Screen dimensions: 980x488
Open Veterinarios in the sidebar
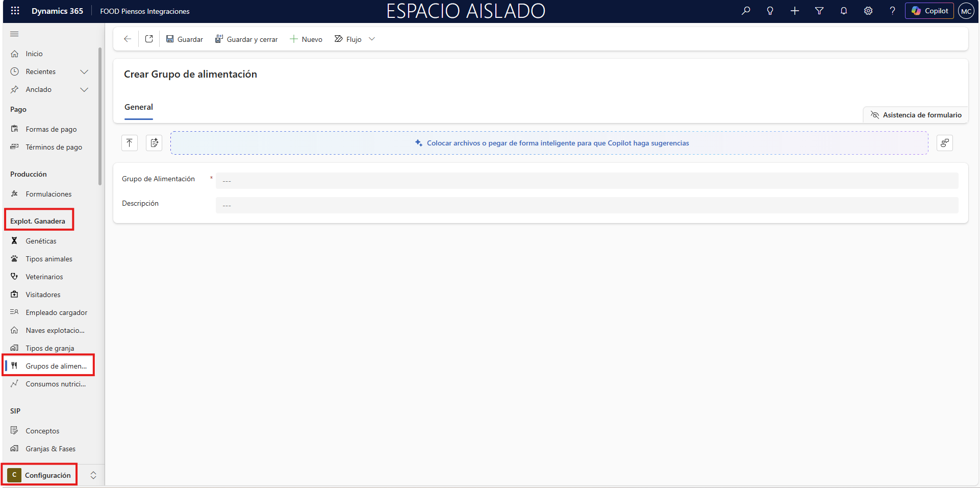(44, 277)
